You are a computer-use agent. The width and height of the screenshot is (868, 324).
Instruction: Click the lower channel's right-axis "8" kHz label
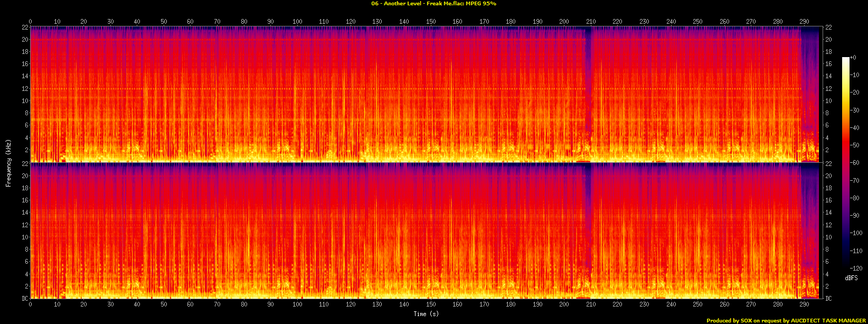pyautogui.click(x=827, y=249)
